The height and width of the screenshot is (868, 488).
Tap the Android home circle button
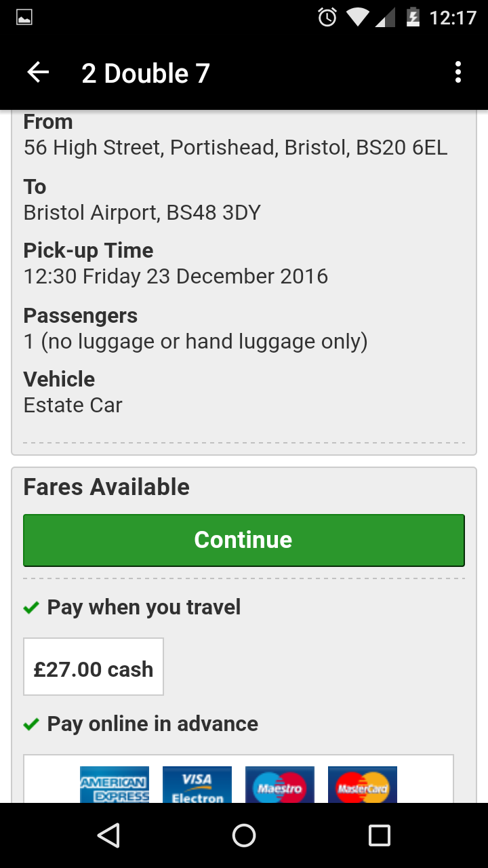[x=244, y=835]
